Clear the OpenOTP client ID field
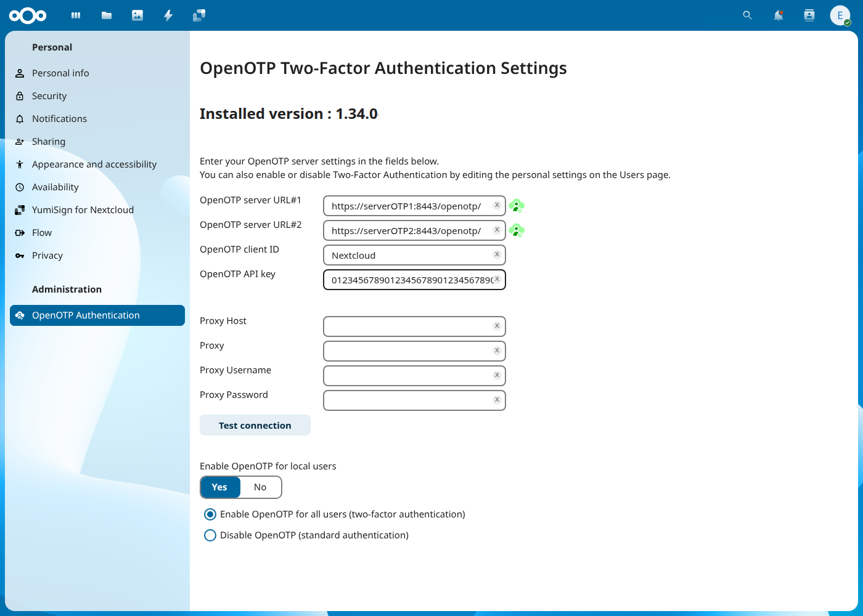The height and width of the screenshot is (616, 863). pyautogui.click(x=497, y=254)
